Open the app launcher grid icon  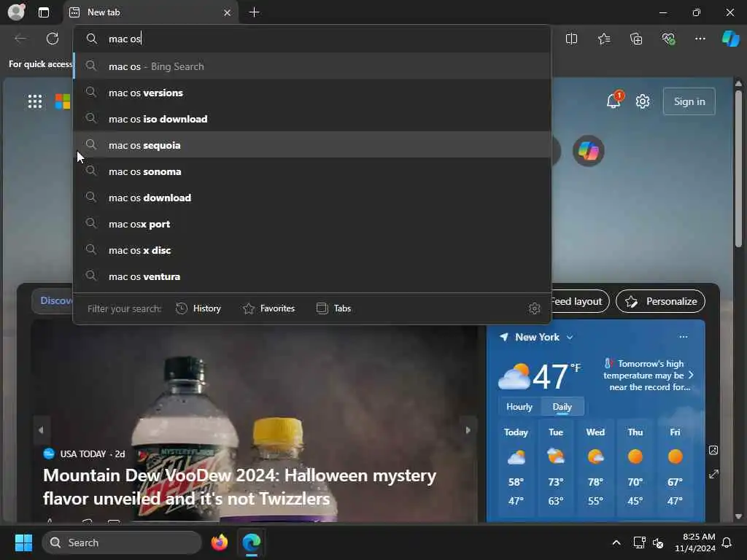(35, 101)
